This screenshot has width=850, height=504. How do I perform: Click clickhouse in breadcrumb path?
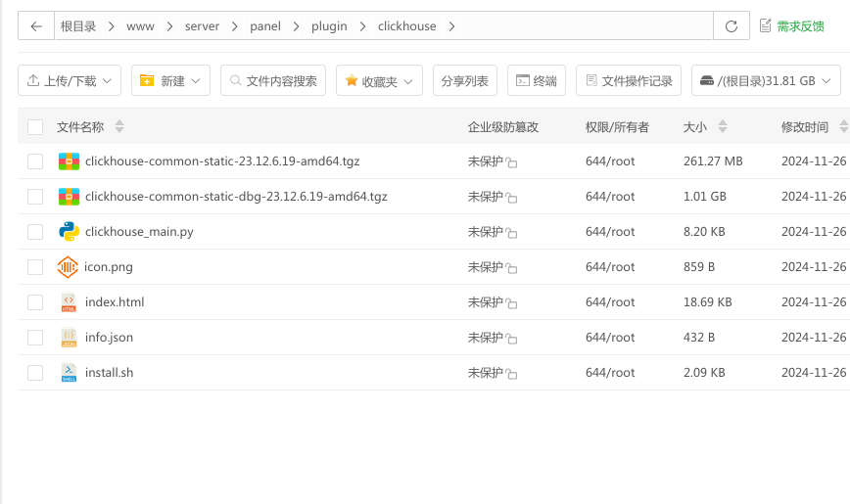407,26
